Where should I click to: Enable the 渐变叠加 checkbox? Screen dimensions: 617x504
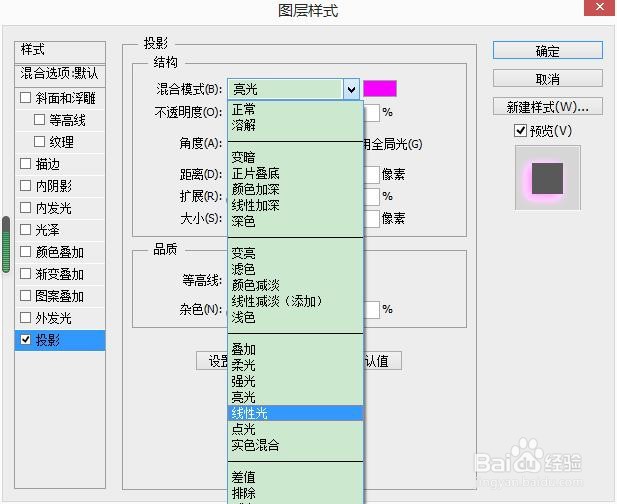pyautogui.click(x=25, y=273)
